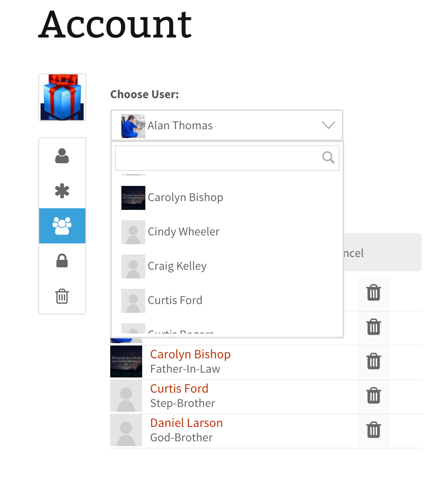
Task: Click the trash icon in sidebar
Action: [x=62, y=296]
